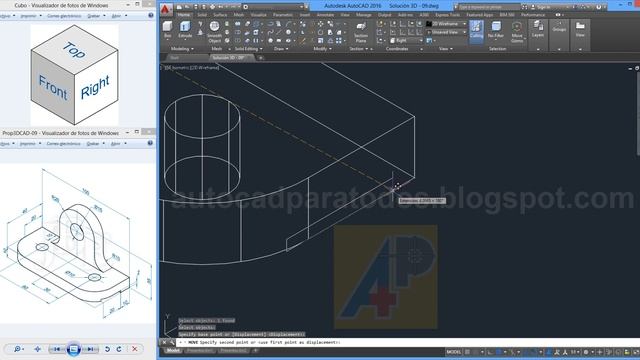Switch to the Annotate ribbon tab
The image size is (640, 360).
pos(326,15)
